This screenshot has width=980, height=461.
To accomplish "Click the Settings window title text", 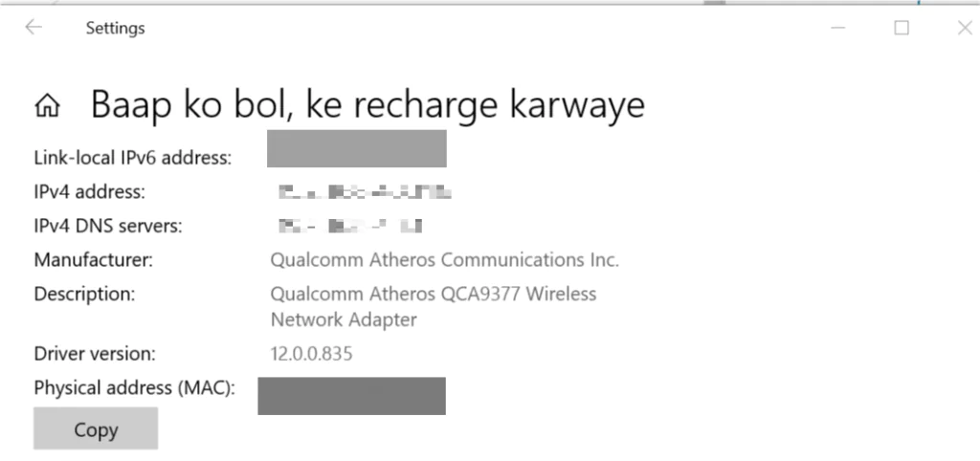I will click(x=115, y=29).
